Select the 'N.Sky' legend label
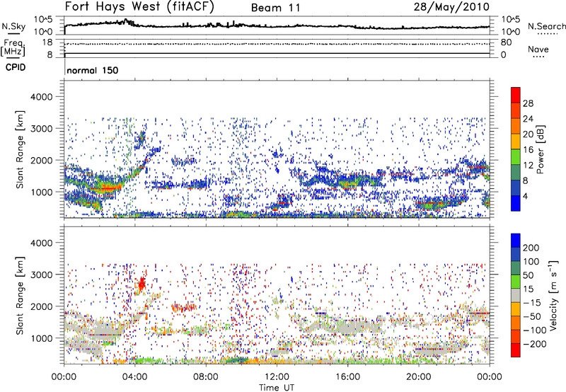The height and width of the screenshot is (392, 566). coord(13,26)
